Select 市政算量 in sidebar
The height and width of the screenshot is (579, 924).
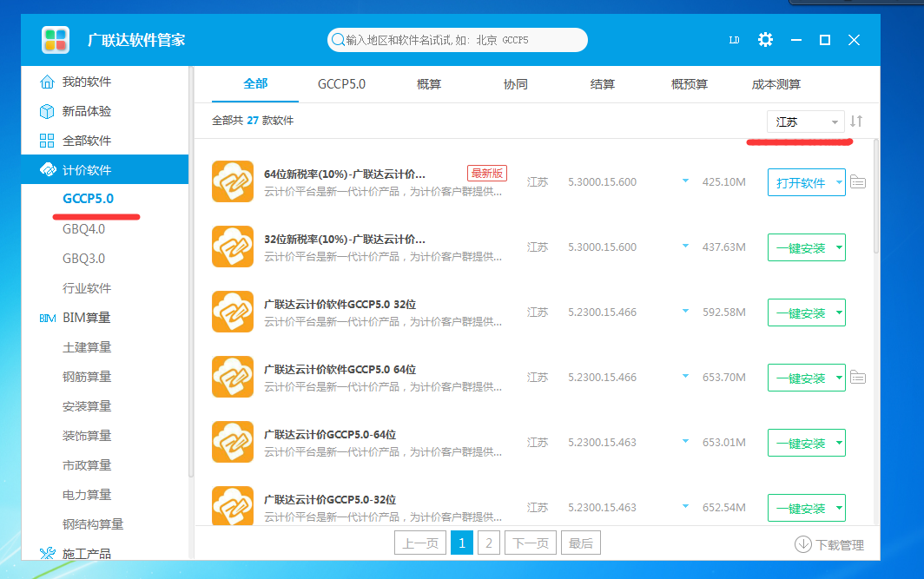pos(87,465)
